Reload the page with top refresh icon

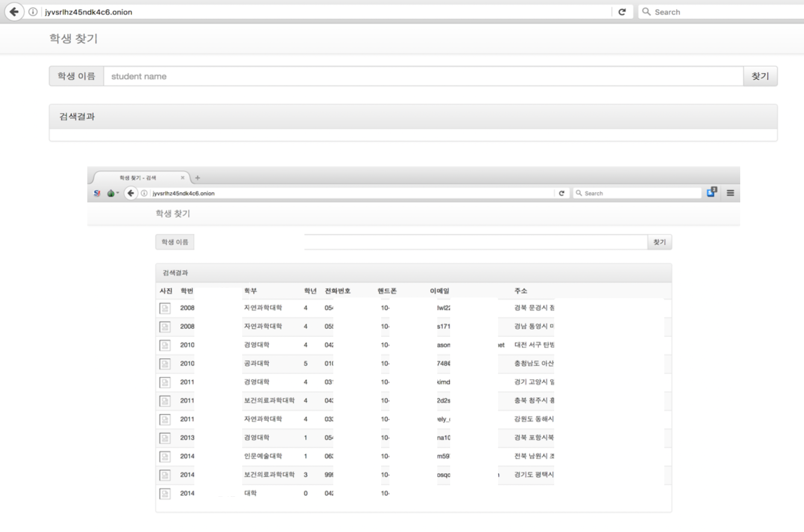pos(622,12)
